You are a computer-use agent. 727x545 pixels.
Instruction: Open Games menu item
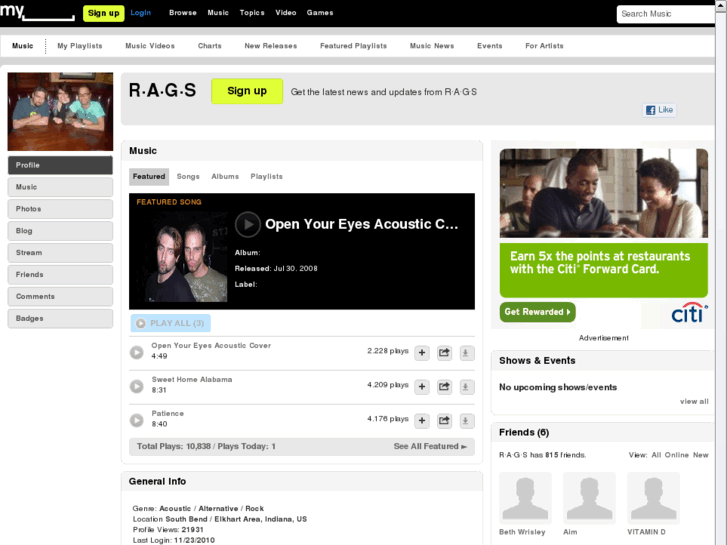tap(320, 13)
